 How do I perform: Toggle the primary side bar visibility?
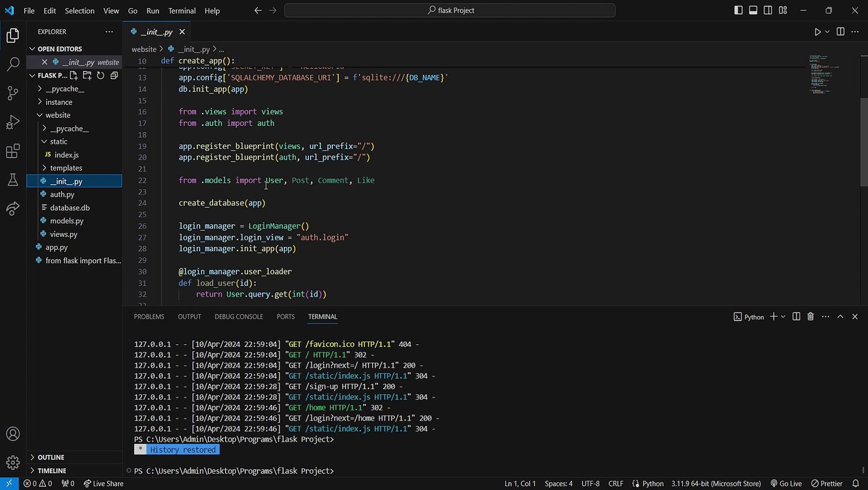pyautogui.click(x=739, y=10)
